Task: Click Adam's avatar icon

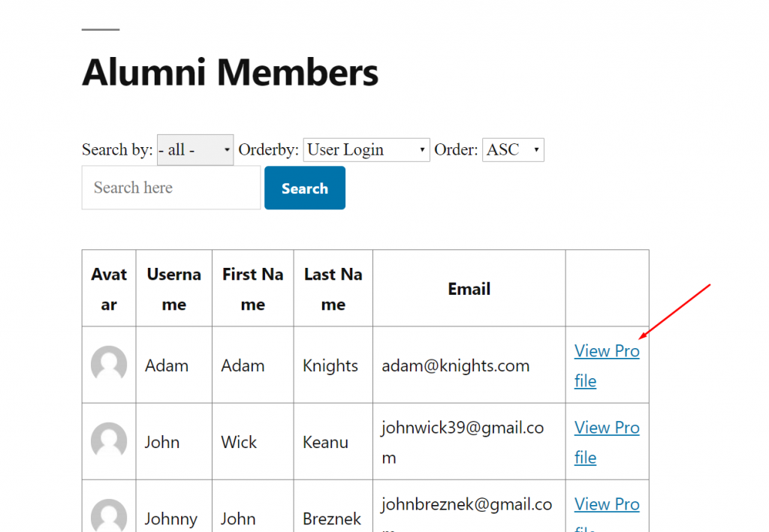Action: 109,363
